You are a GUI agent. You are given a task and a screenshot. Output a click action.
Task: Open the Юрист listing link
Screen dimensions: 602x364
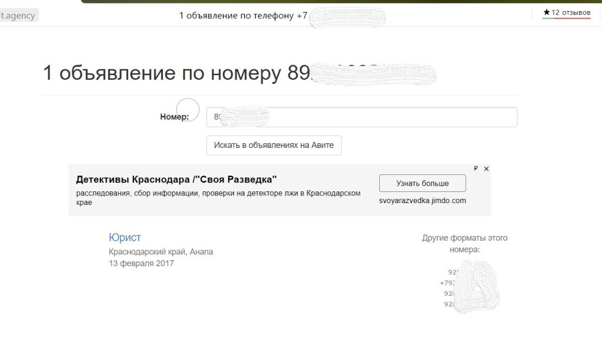pos(125,237)
